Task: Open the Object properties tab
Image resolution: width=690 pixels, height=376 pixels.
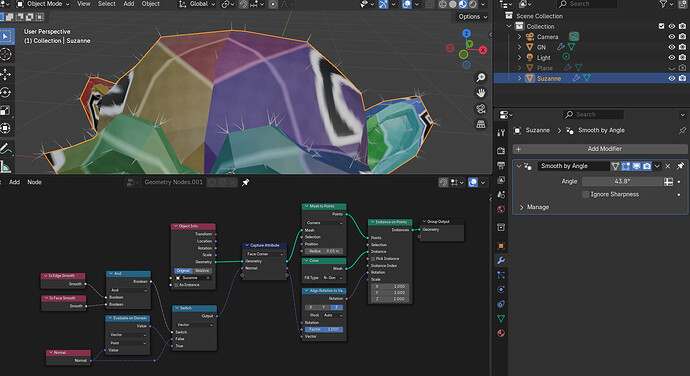Action: click(501, 246)
